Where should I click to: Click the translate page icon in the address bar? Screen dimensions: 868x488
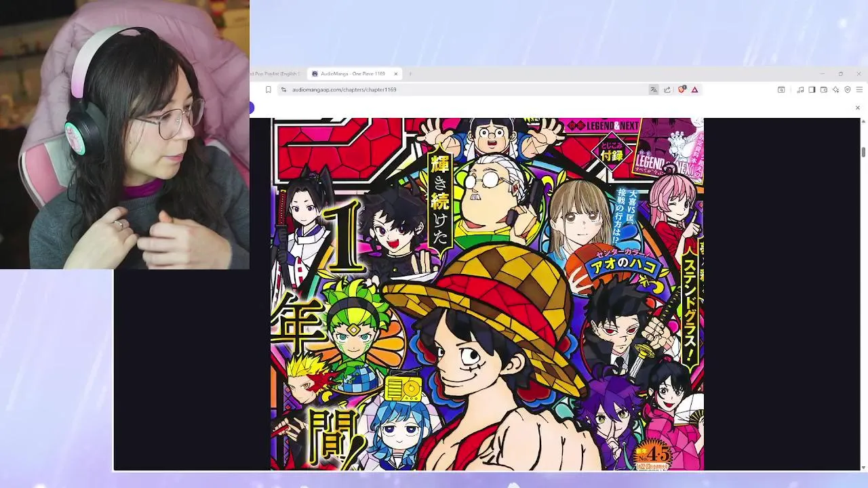tap(654, 89)
